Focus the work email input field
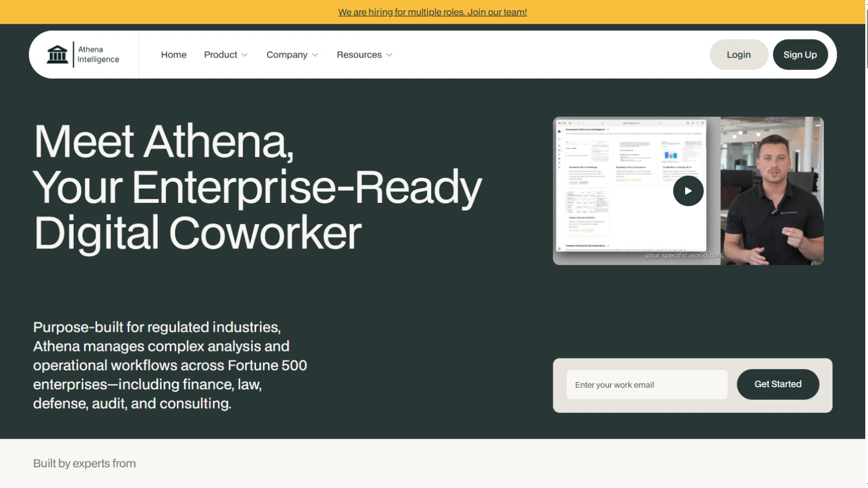868x488 pixels. (x=647, y=384)
